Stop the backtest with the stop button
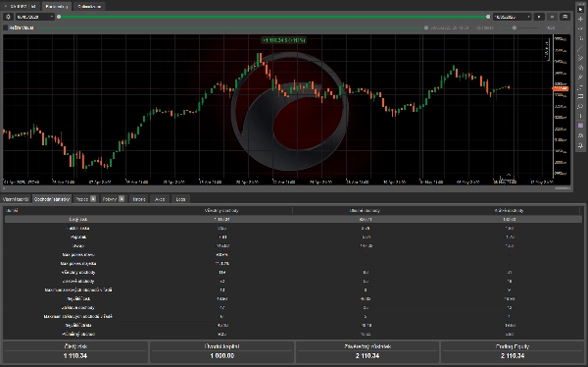The width and height of the screenshot is (588, 367). coord(552,17)
